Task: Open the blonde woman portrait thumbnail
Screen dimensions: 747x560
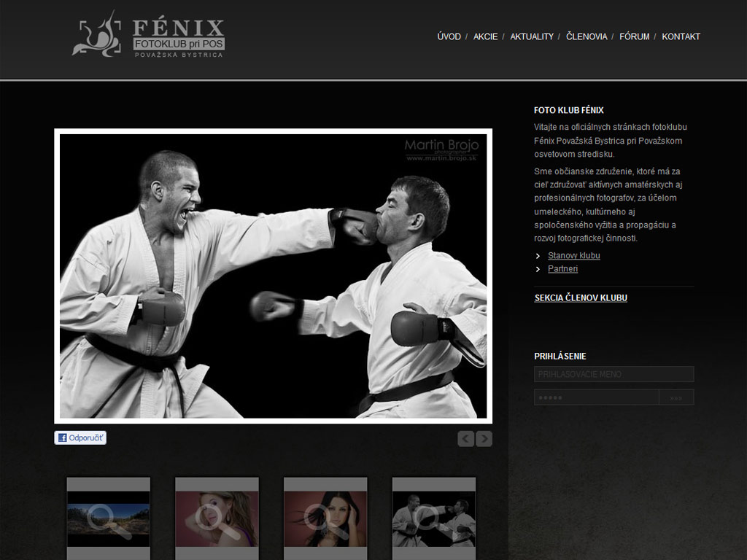Action: point(217,519)
